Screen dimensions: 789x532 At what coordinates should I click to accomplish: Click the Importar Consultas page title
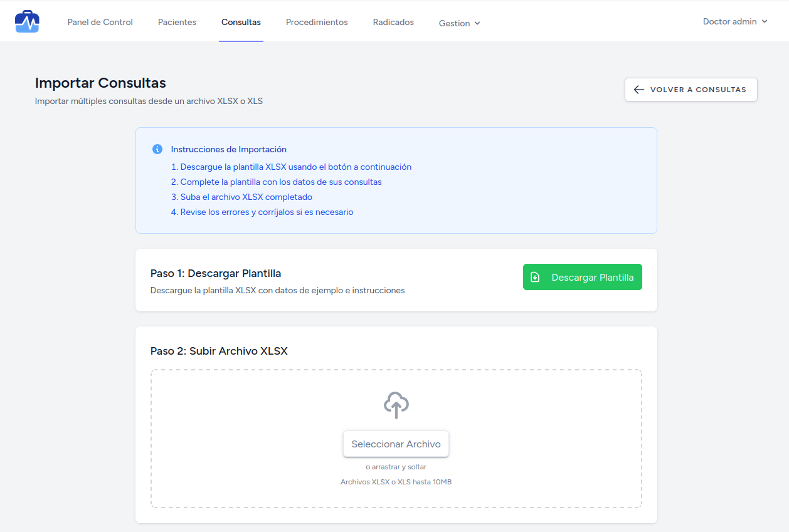pos(100,83)
